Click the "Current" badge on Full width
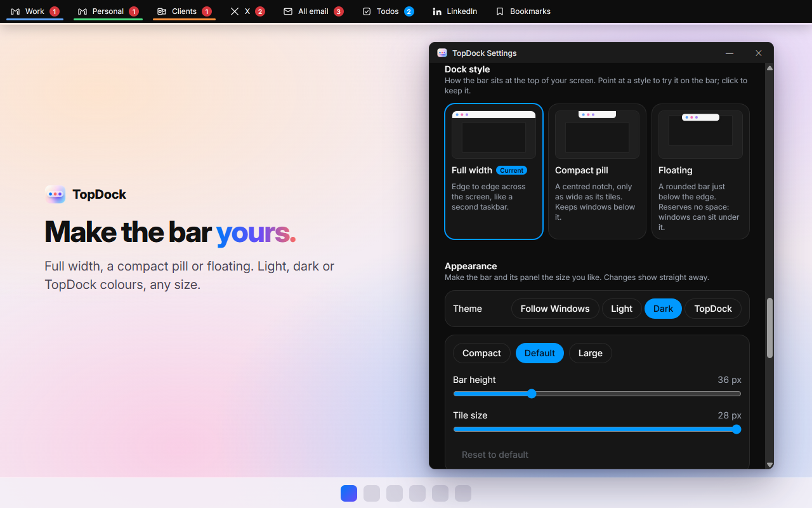812x508 pixels. (x=511, y=170)
